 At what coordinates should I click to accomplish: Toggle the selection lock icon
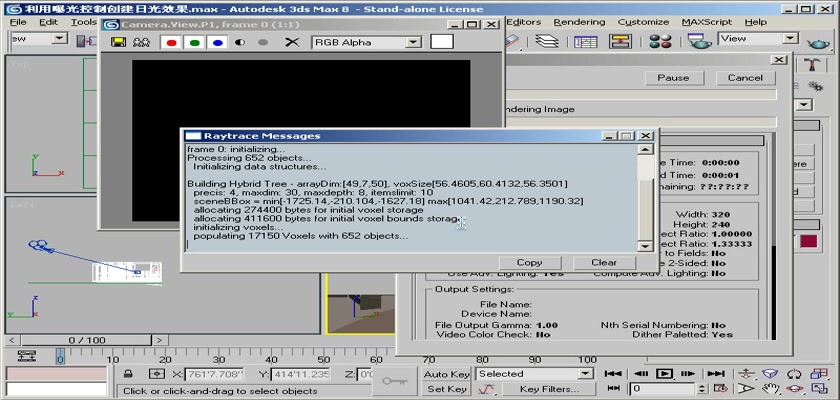tap(128, 374)
